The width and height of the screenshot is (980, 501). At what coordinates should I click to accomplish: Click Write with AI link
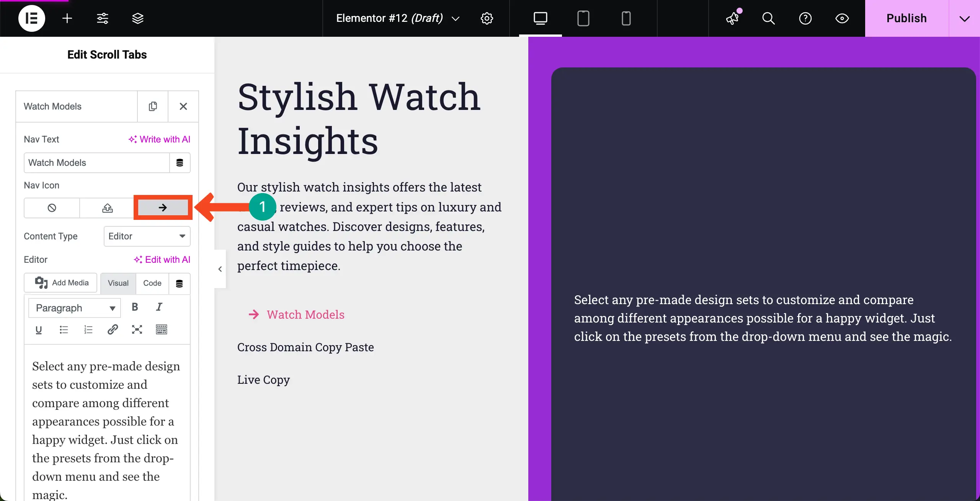[x=159, y=139]
